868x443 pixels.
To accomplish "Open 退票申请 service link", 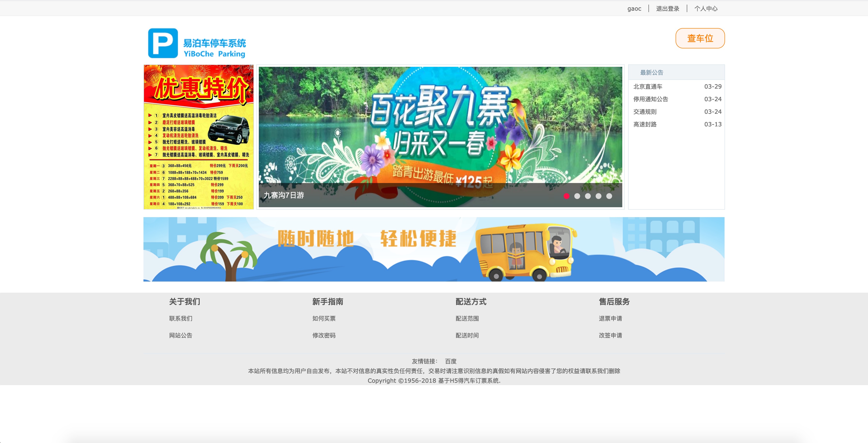I will 610,318.
